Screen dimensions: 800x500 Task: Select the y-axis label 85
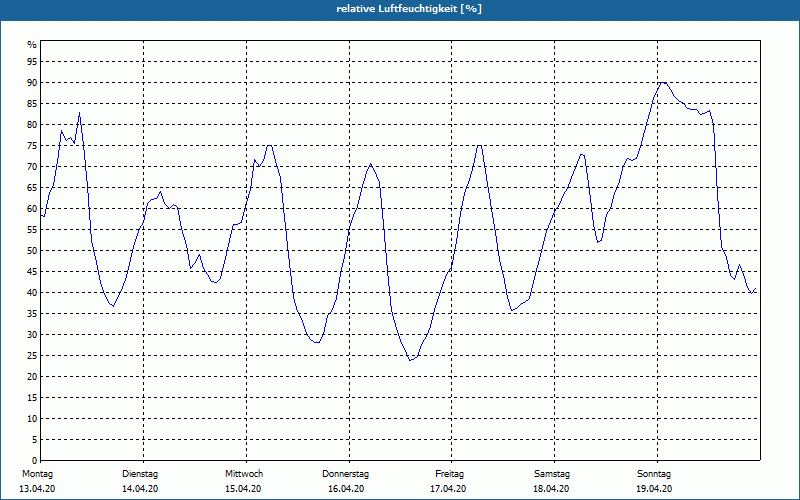(32, 104)
